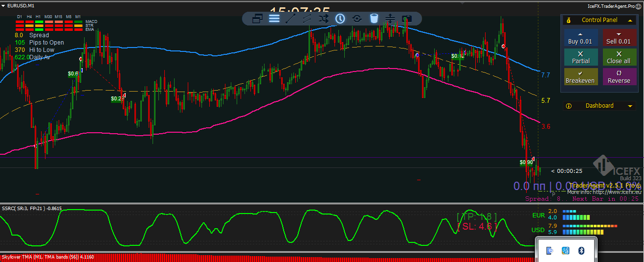Click the blue remote transfer tray icon

click(566, 251)
